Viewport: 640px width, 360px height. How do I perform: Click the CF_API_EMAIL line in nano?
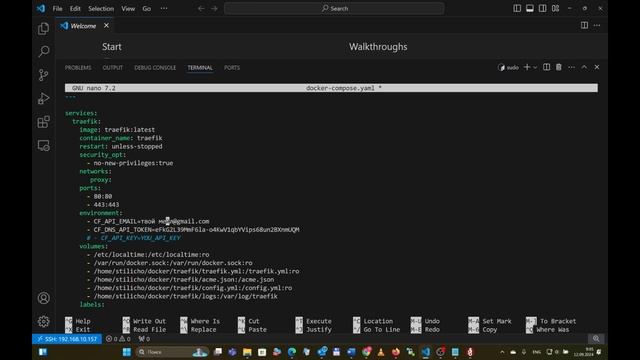(148, 221)
